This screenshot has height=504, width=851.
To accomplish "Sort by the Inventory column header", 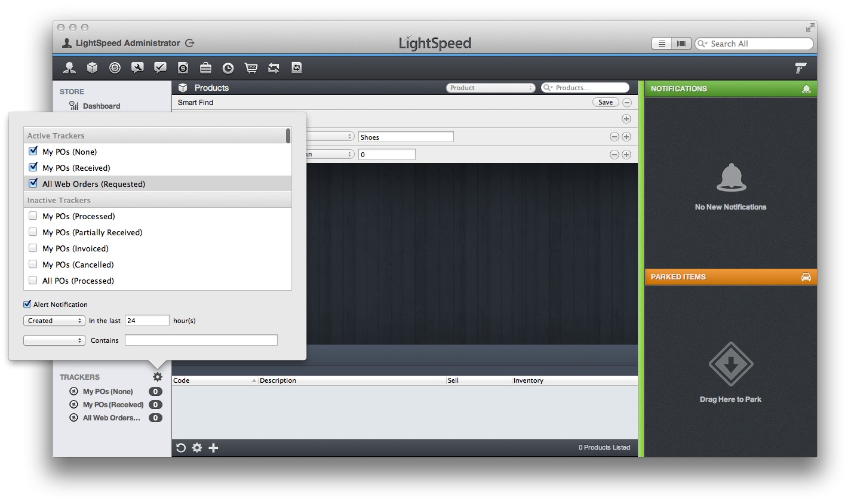I will tap(574, 380).
